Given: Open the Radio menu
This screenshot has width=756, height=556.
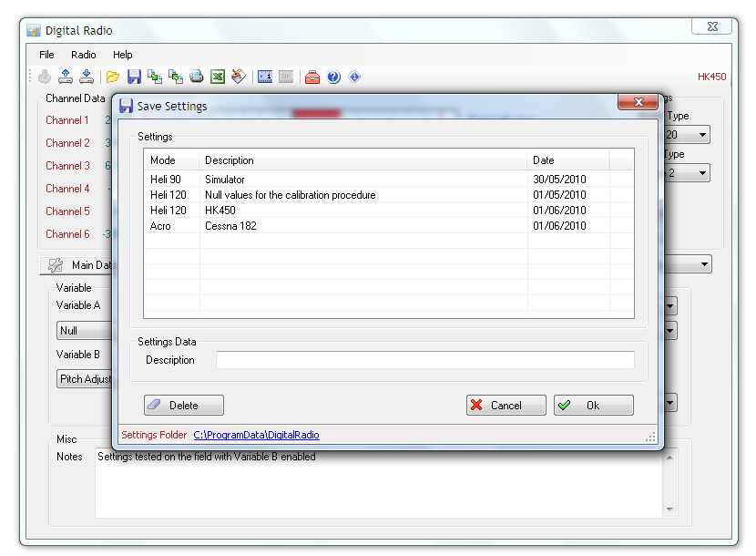Looking at the screenshot, I should coord(84,55).
